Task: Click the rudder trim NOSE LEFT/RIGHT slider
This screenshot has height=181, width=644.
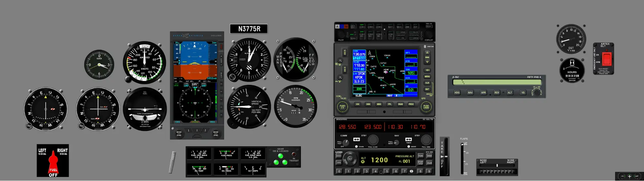Action: click(x=497, y=165)
